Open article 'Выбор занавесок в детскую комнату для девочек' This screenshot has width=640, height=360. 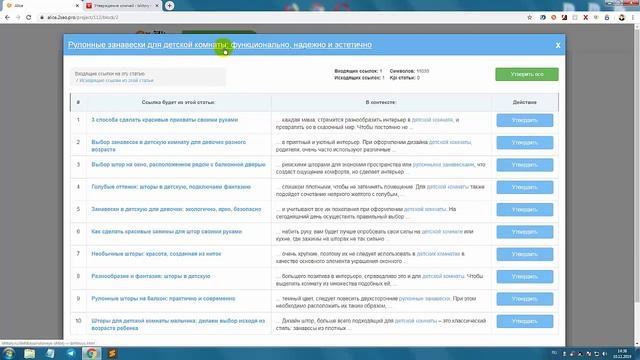[x=169, y=146]
